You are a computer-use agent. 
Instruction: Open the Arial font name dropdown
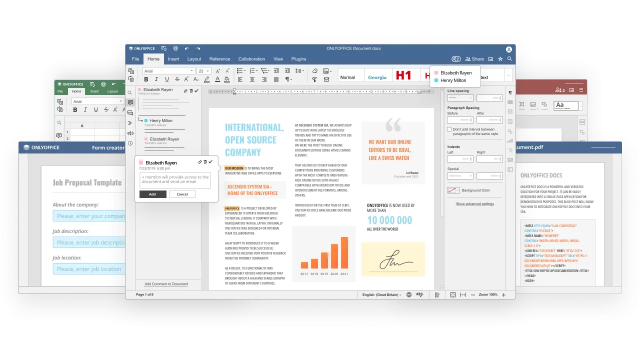168,71
